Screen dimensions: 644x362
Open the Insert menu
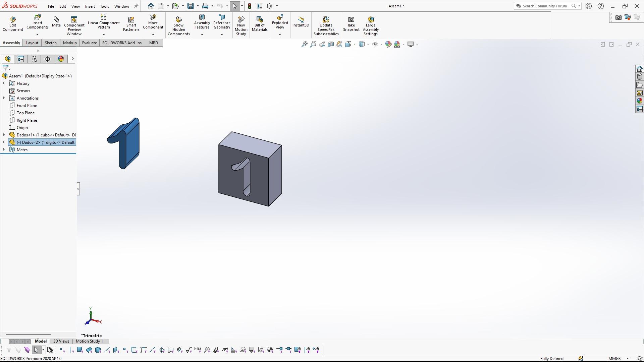coord(90,6)
